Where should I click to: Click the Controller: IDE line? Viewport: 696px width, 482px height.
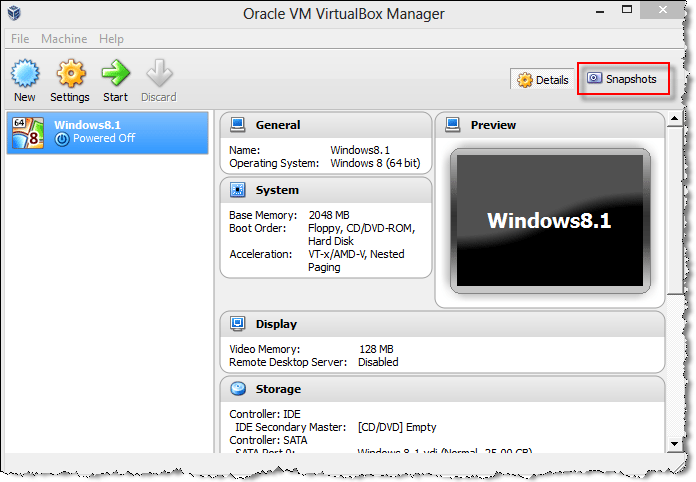265,414
